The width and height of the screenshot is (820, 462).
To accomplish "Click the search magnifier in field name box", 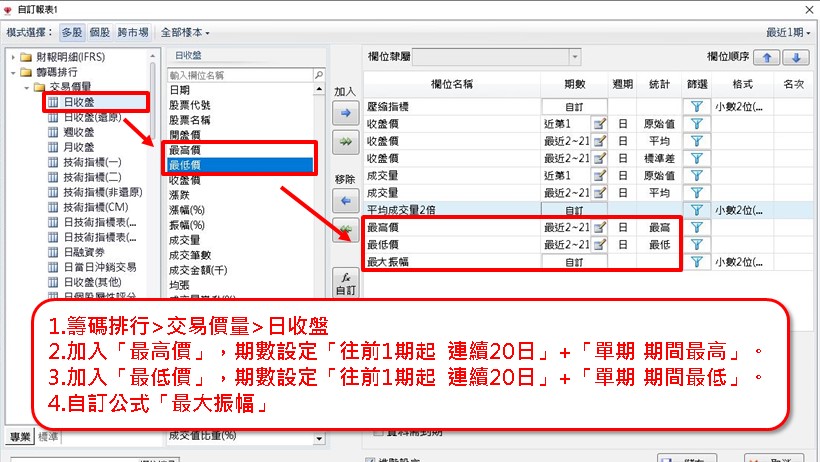I will click(318, 75).
